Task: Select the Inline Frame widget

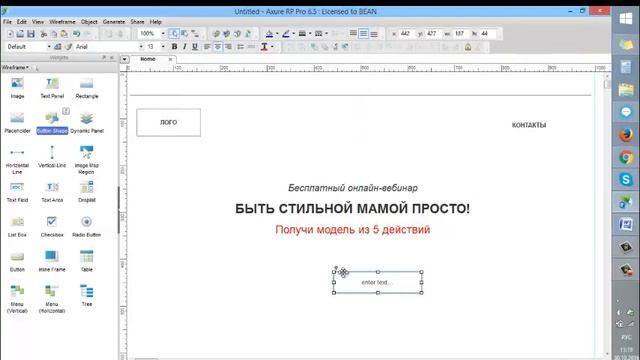Action: point(52,261)
